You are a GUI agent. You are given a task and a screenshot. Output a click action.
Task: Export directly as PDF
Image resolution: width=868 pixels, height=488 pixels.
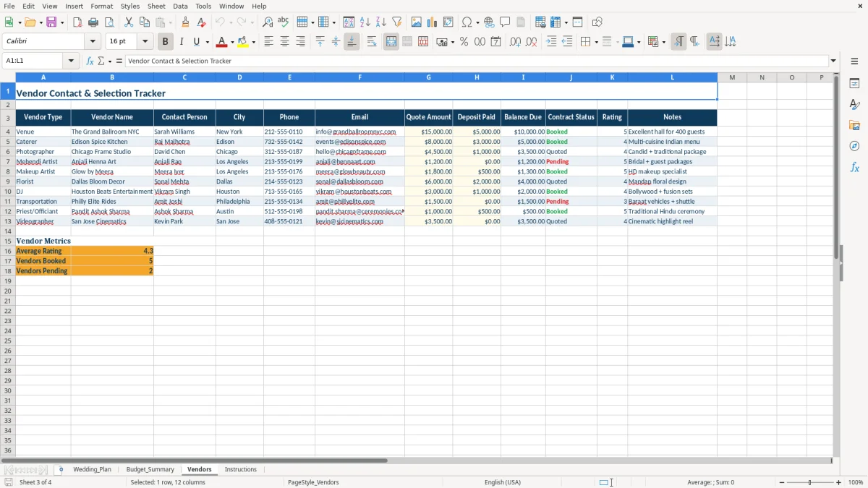click(x=77, y=22)
